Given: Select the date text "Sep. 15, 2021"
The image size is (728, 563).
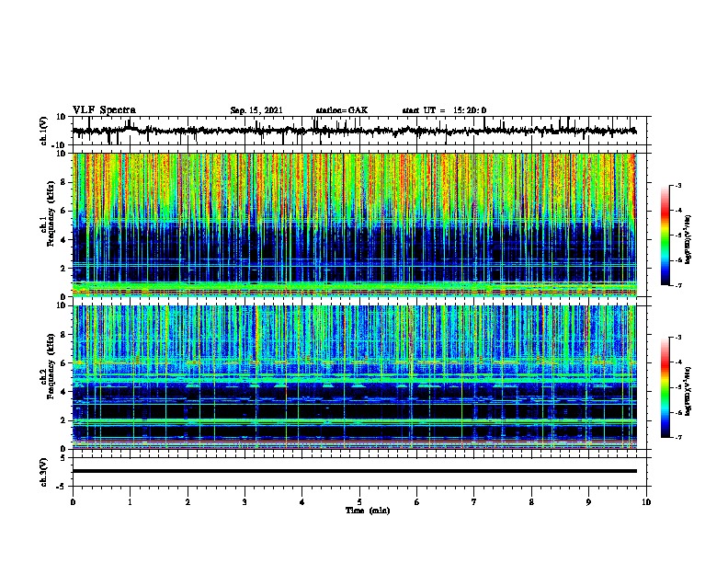Looking at the screenshot, I should click(x=256, y=110).
